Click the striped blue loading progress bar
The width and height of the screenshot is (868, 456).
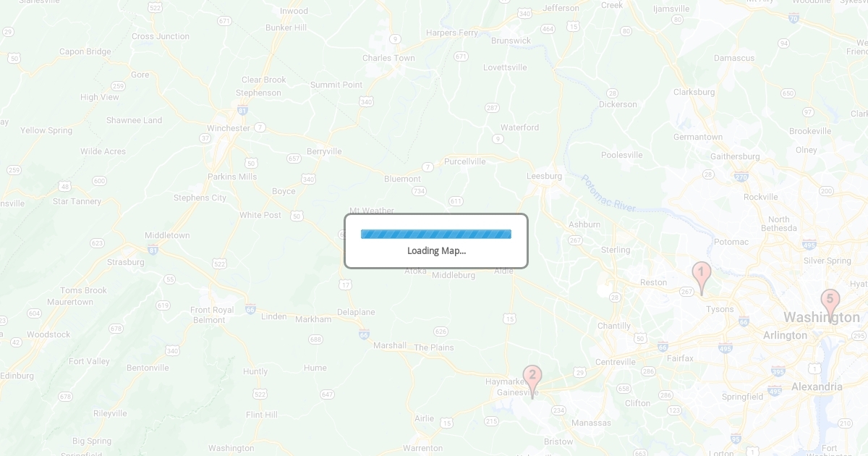436,234
